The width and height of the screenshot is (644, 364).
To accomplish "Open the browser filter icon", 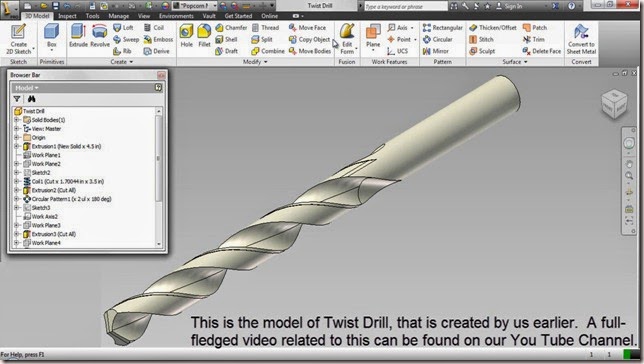I will pos(17,99).
